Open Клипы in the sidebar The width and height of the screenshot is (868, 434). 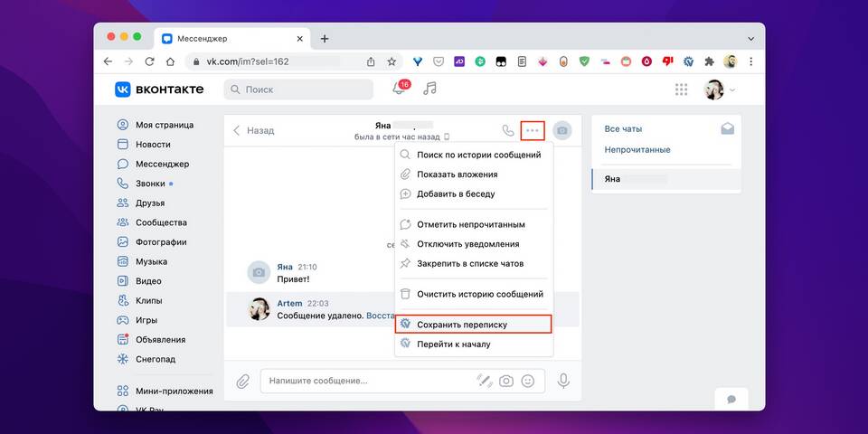pyautogui.click(x=140, y=300)
